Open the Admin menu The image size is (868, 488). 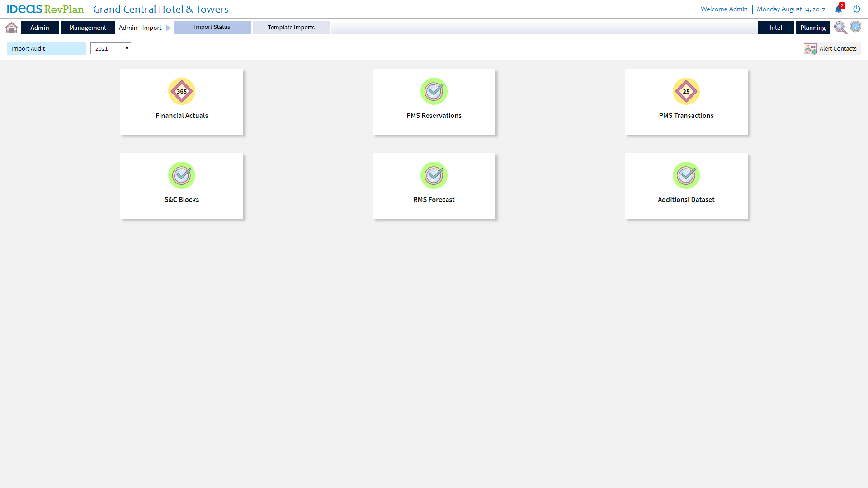pyautogui.click(x=40, y=28)
